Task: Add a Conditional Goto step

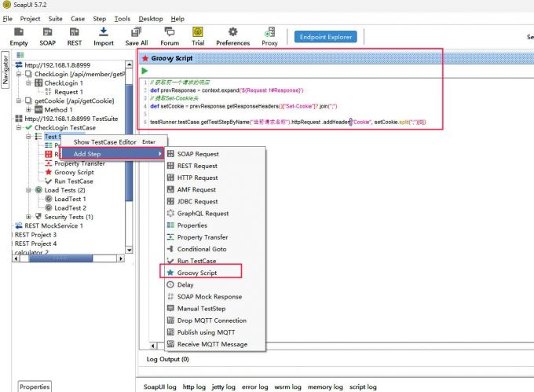Action: pyautogui.click(x=214, y=249)
